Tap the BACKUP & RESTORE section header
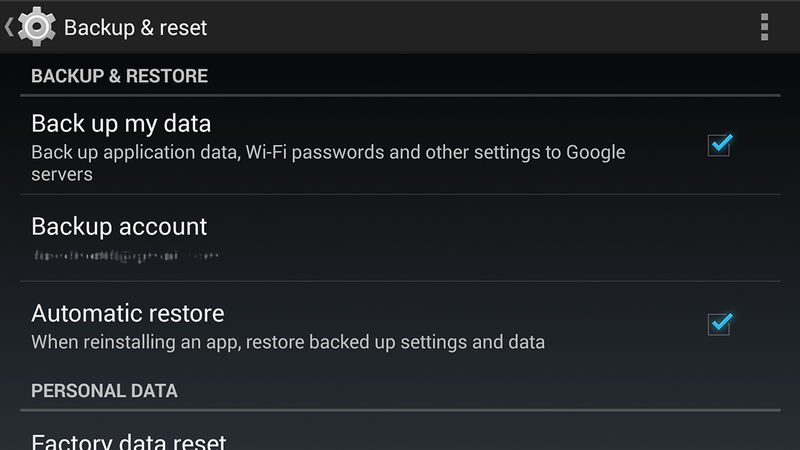This screenshot has width=800, height=450. click(x=119, y=76)
